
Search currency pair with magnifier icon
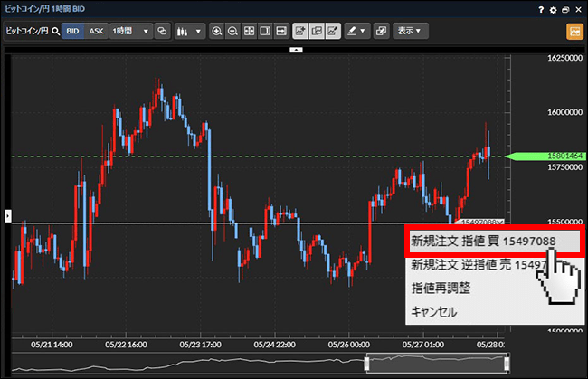pos(55,31)
